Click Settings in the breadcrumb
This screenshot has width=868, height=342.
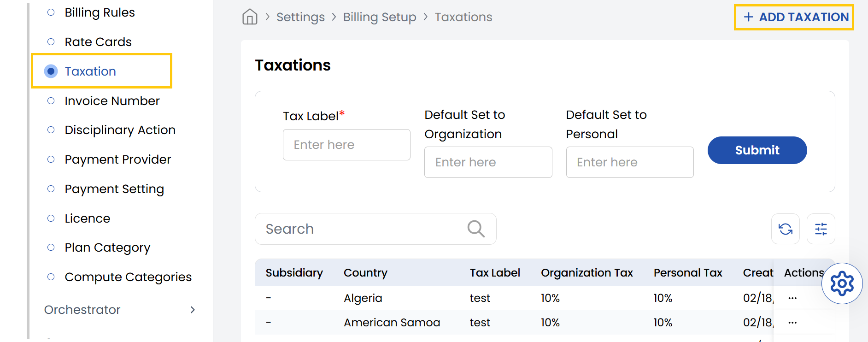coord(300,17)
